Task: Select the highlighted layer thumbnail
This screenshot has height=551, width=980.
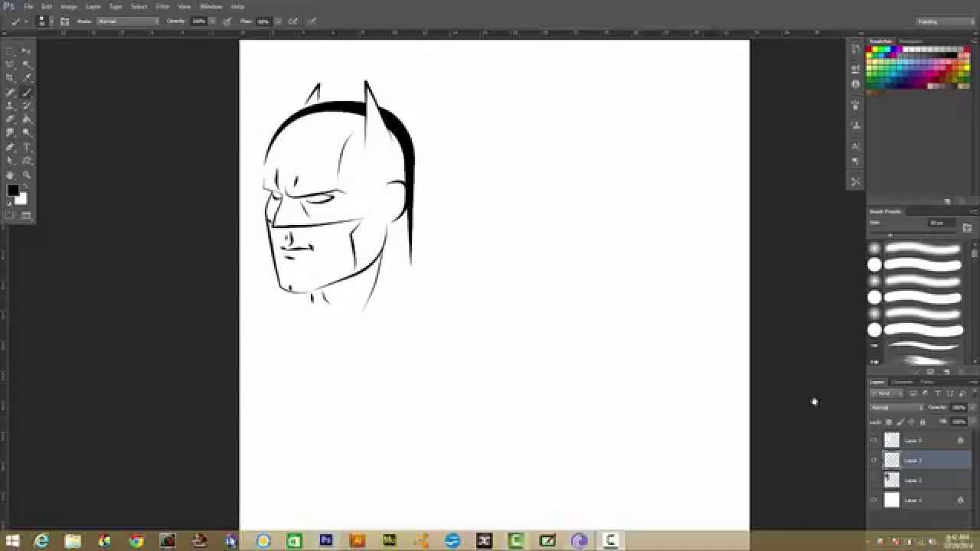Action: pos(892,460)
